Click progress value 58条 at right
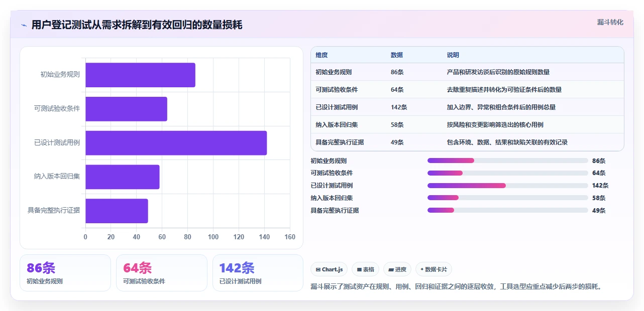The height and width of the screenshot is (311, 644). point(599,198)
